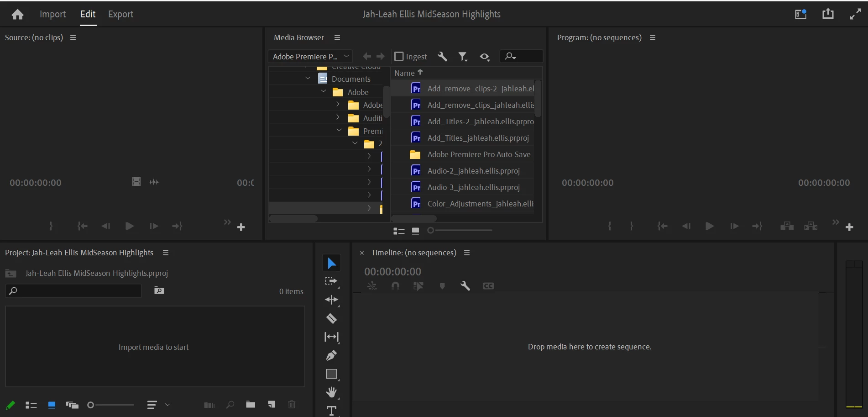This screenshot has height=417, width=868.
Task: Switch to the Export tab
Action: pos(120,14)
